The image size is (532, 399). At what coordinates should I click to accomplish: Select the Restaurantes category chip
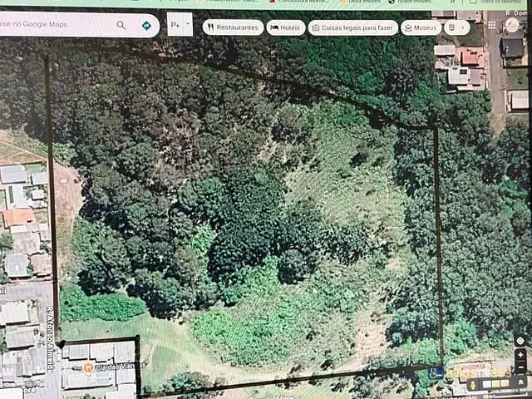(233, 27)
